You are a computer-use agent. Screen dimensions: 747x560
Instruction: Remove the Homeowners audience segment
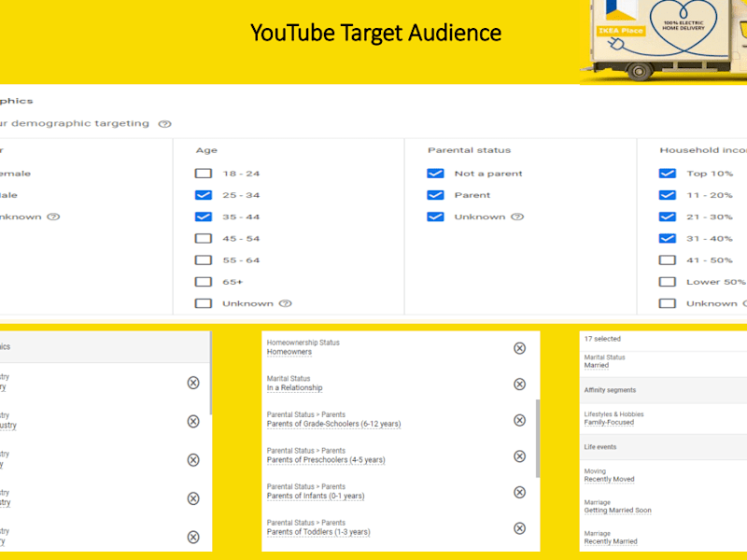coord(519,348)
